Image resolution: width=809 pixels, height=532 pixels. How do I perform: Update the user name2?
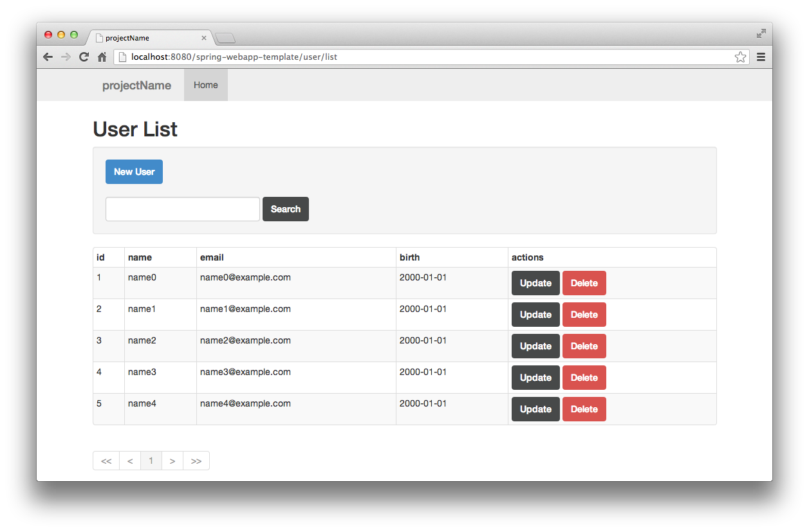coord(535,346)
